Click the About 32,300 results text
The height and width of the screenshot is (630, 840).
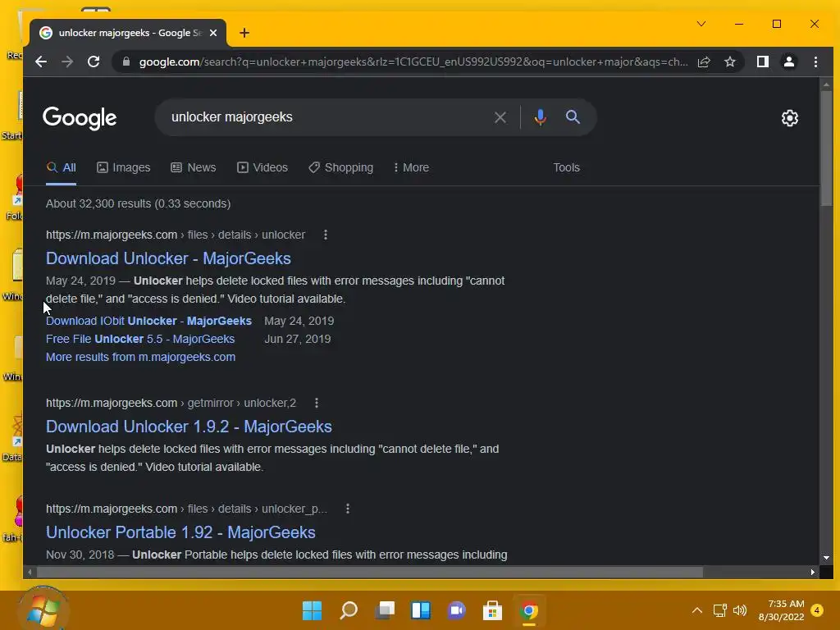138,203
